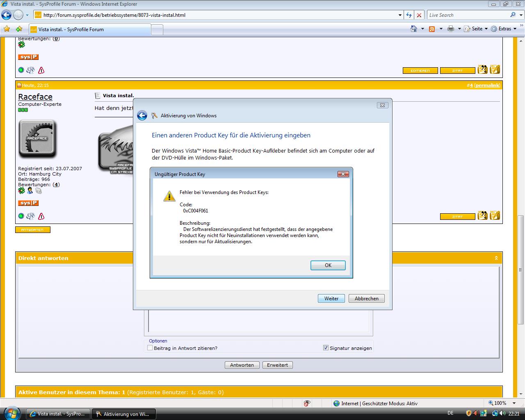
Task: Click report post warning icon in Raceface post
Action: [x=41, y=216]
